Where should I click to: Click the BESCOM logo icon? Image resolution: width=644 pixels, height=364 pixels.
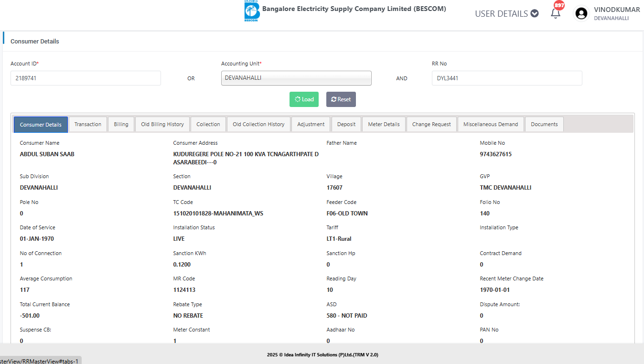coord(252,11)
